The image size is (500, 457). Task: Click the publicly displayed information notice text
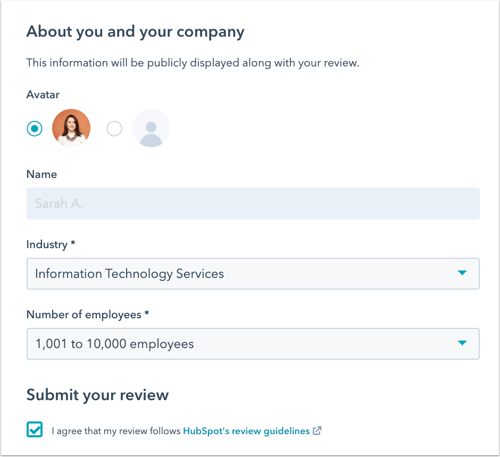click(x=193, y=63)
